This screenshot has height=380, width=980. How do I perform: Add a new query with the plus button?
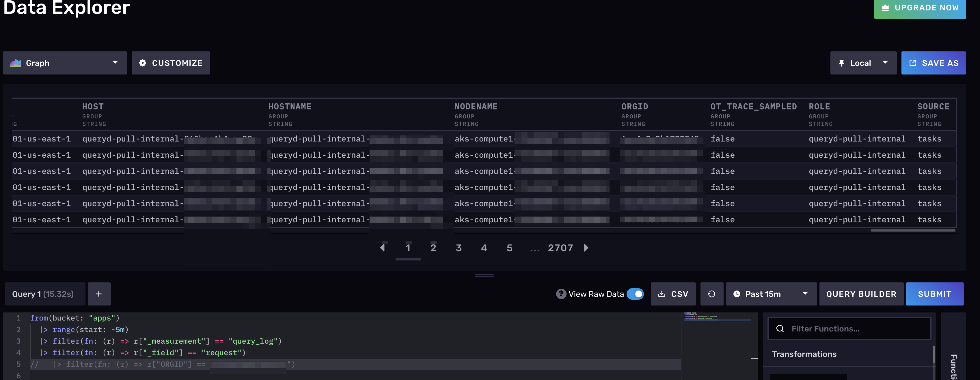[99, 294]
